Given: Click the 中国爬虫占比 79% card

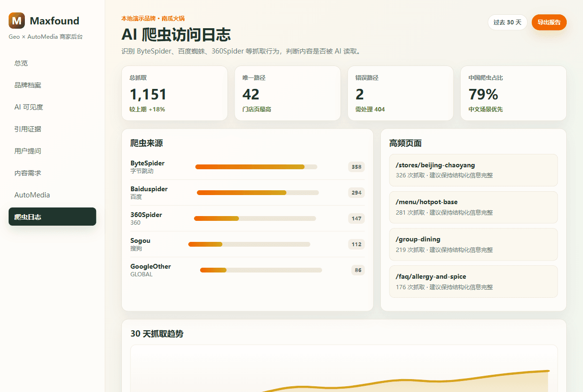Looking at the screenshot, I should point(514,93).
